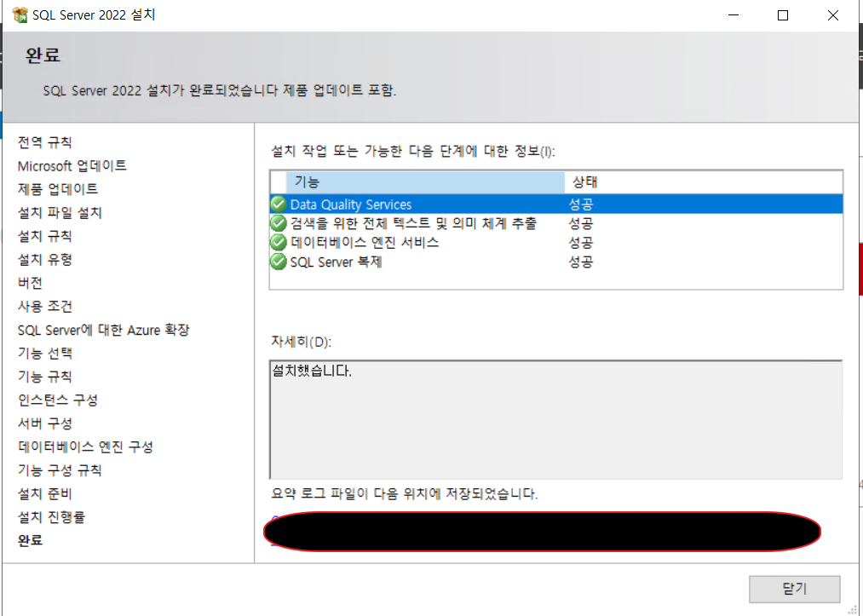The width and height of the screenshot is (863, 616).
Task: Click the 기능 column header
Action: 425,182
